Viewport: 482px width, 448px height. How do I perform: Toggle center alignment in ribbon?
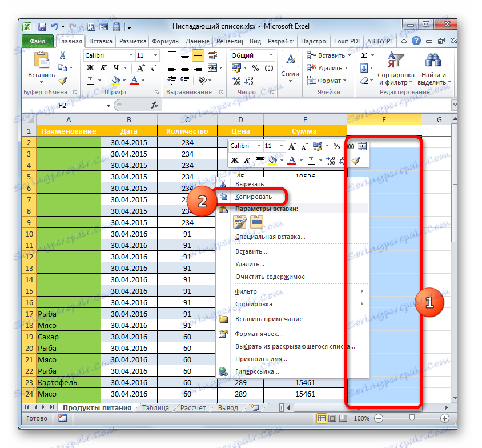[184, 68]
